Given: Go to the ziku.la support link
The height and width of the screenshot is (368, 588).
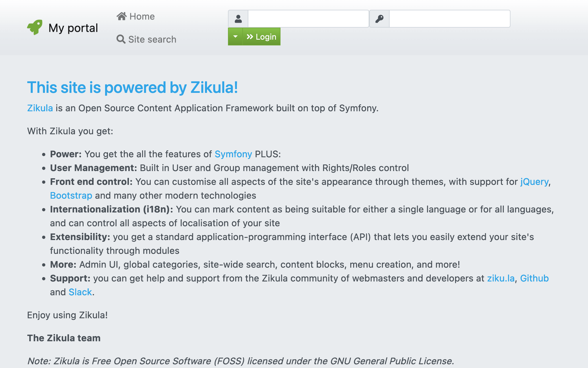Looking at the screenshot, I should 501,278.
